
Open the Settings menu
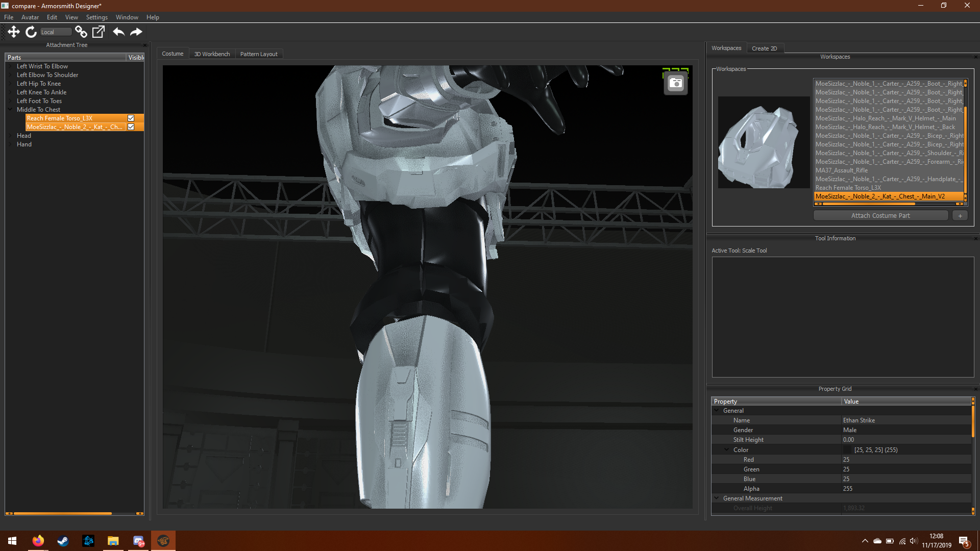(97, 17)
